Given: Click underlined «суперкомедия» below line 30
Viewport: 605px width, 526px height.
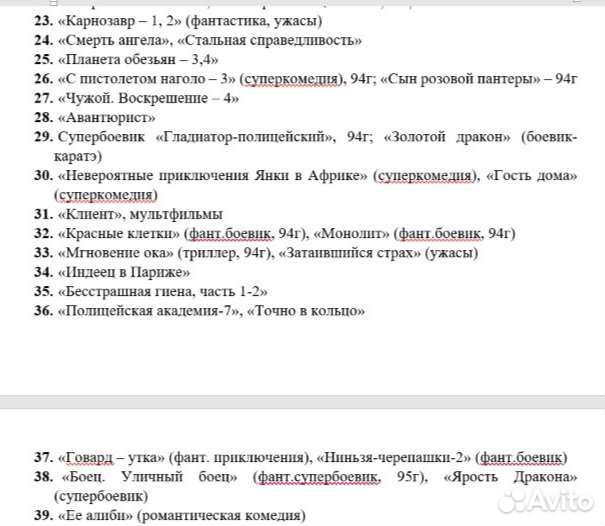Looking at the screenshot, I should (106, 195).
